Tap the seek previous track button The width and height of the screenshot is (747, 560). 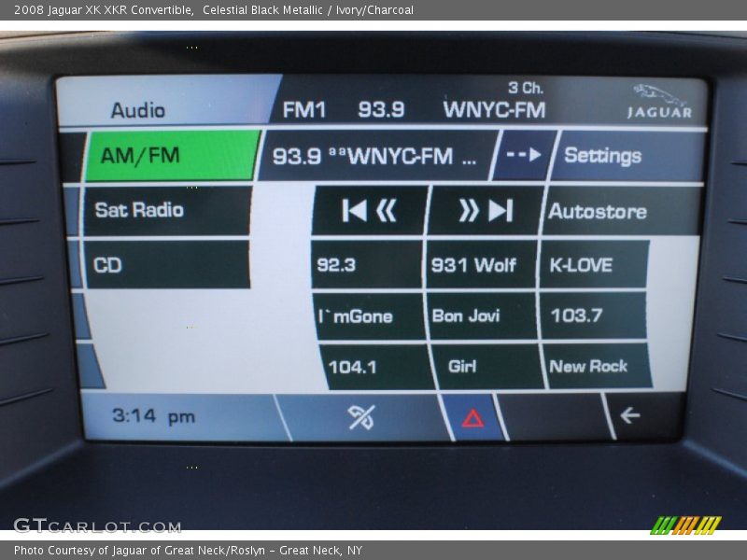coord(370,211)
